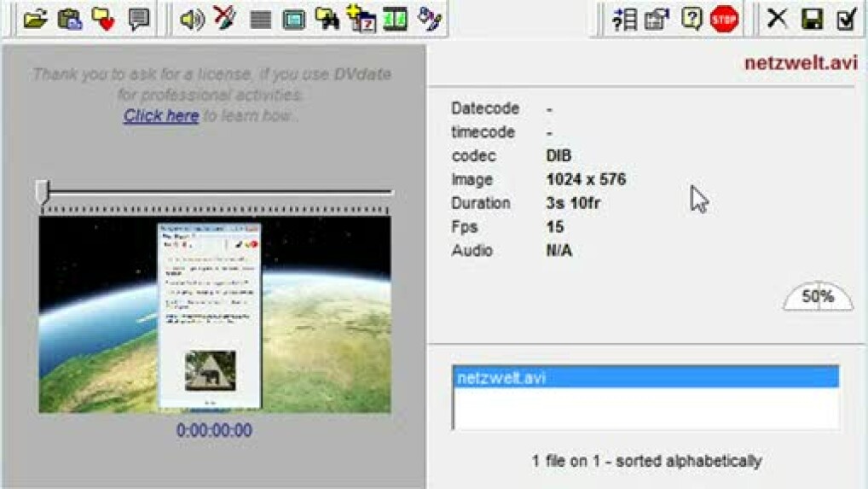Image resolution: width=868 pixels, height=489 pixels.
Task: Click the green film frames icon
Action: pos(395,19)
